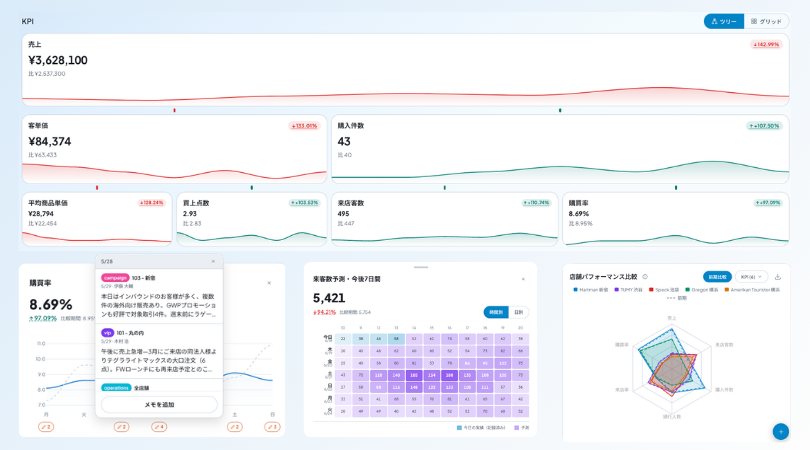This screenshot has width=810, height=450.
Task: Switch KPI view to ツリー
Action: (724, 21)
